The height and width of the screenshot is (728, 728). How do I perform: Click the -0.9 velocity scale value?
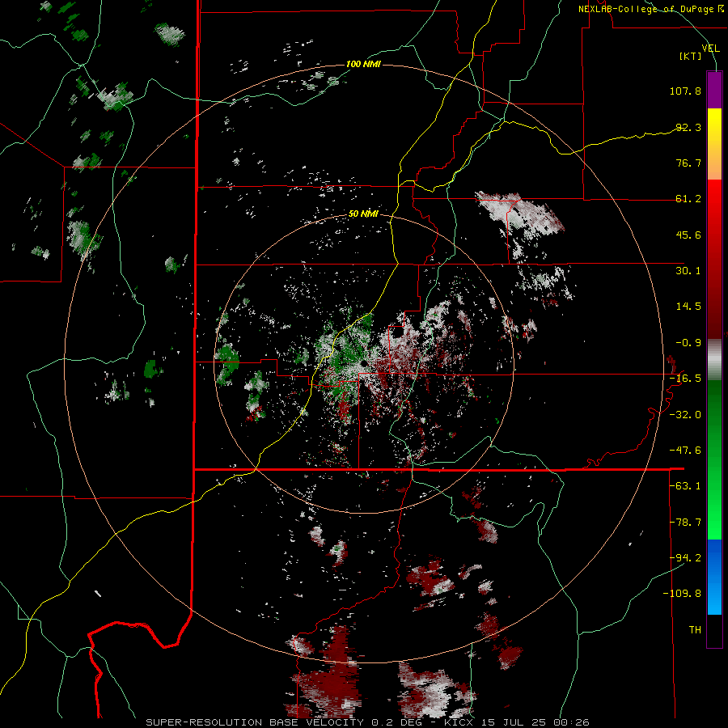pos(688,342)
